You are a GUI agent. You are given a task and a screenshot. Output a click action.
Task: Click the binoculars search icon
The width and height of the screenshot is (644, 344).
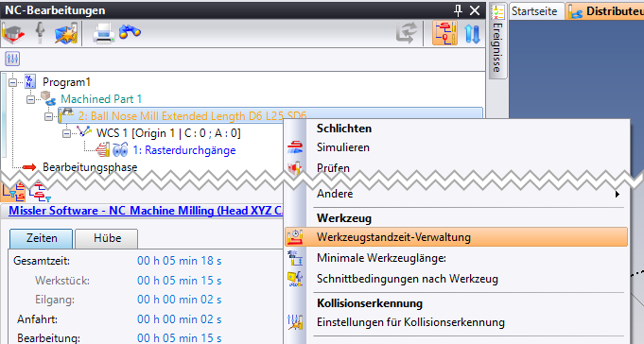[x=130, y=32]
